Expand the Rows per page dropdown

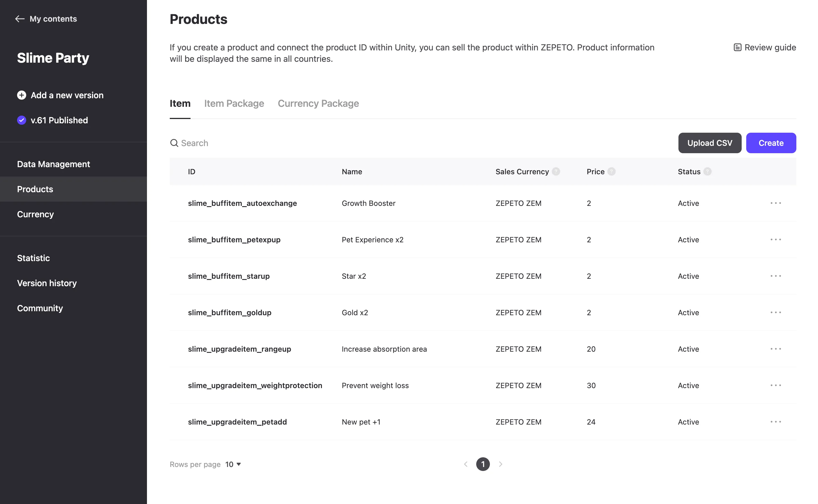pos(233,464)
